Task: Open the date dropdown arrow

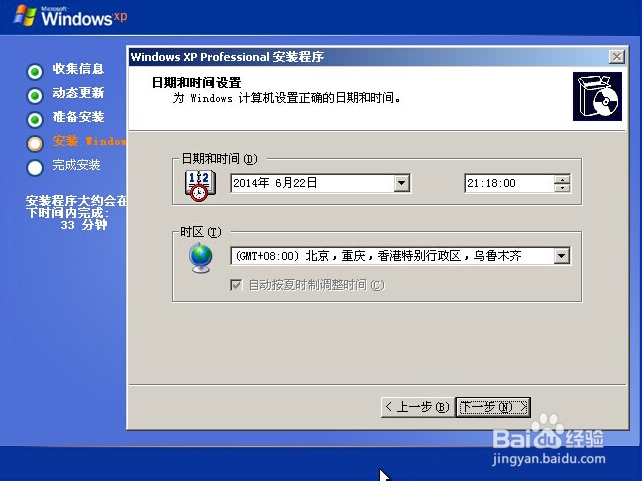Action: pos(402,183)
